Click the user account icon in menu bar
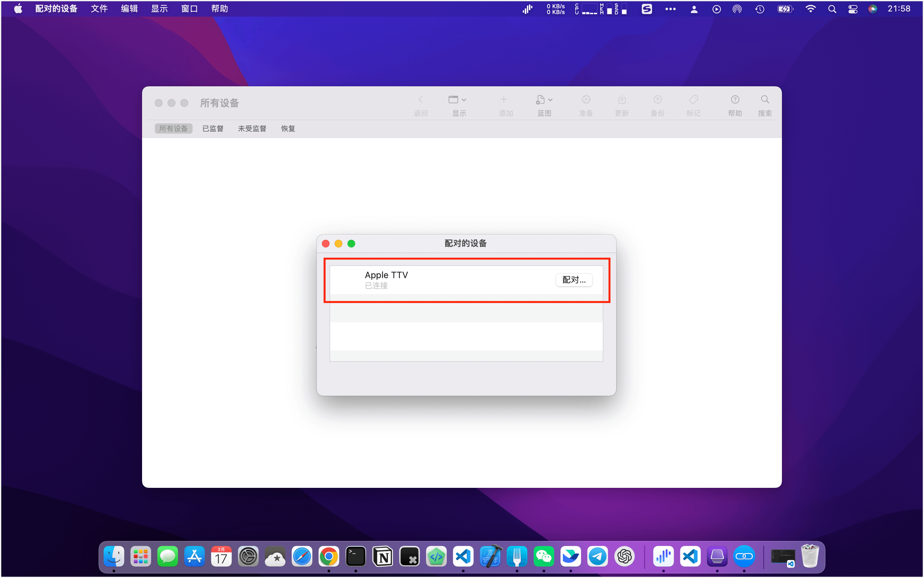This screenshot has height=578, width=924. coord(694,9)
